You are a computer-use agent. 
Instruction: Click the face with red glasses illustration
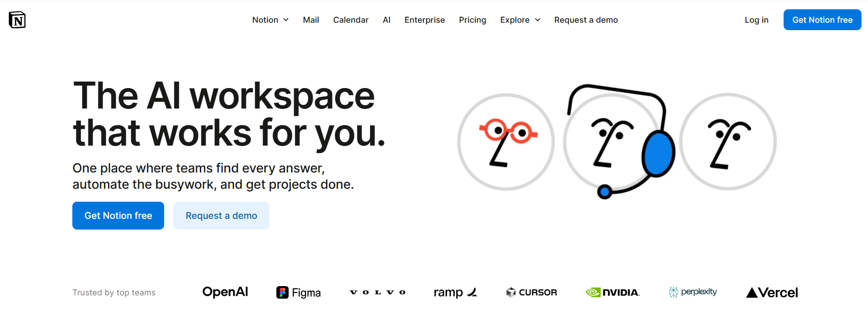coord(506,142)
